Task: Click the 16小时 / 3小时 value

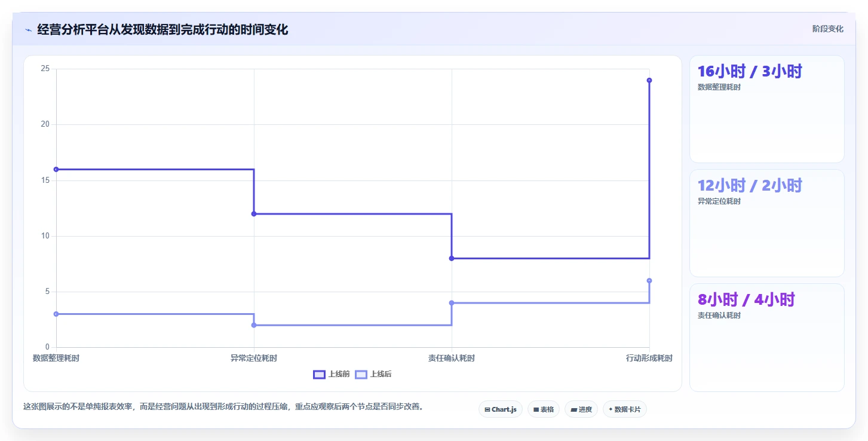Action: pos(750,71)
